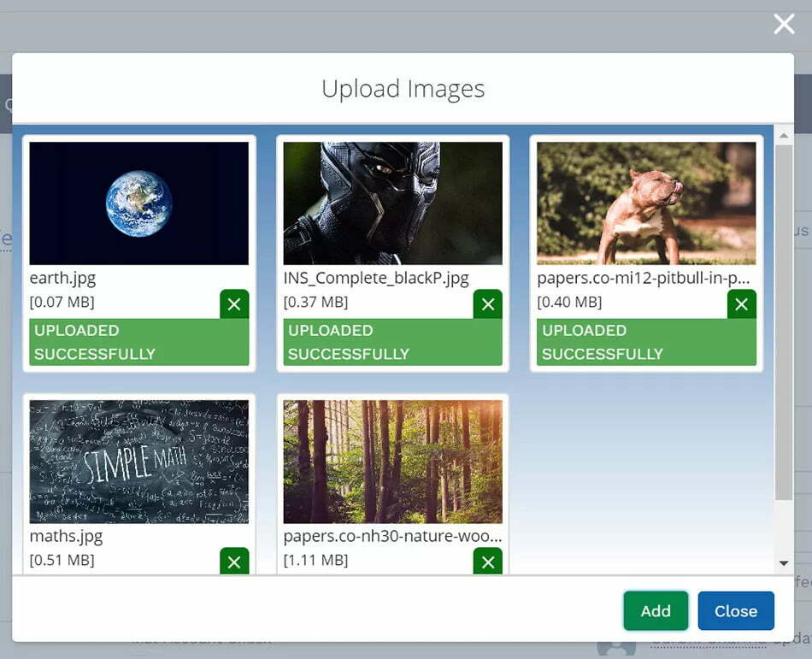
Task: Click the scrollbar up arrow
Action: point(784,136)
